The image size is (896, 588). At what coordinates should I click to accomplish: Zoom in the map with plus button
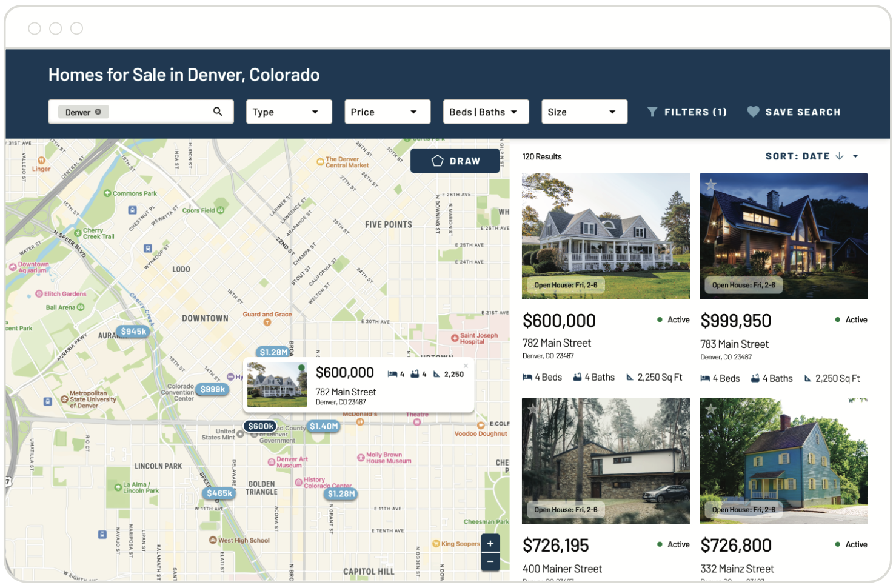[490, 543]
